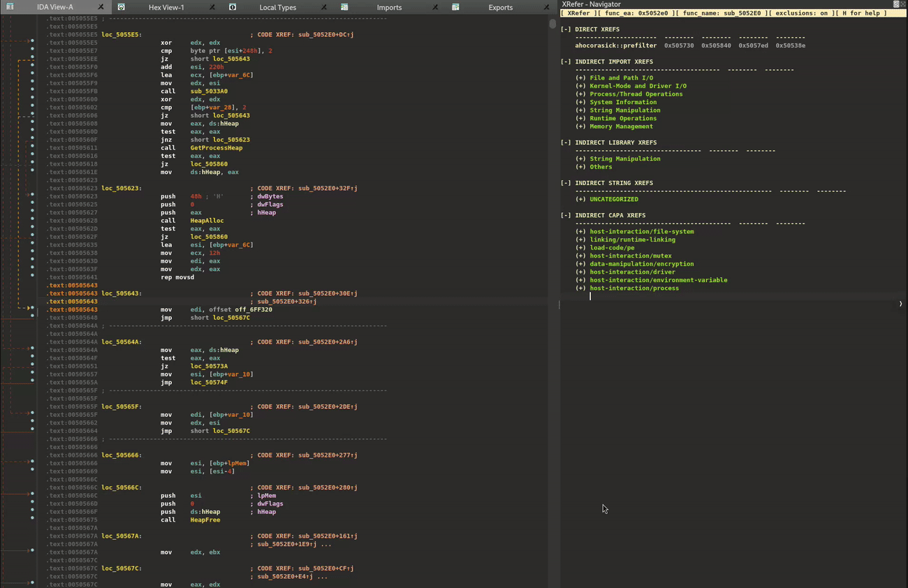Switch to the IDA View-A tab
Image resolution: width=908 pixels, height=588 pixels.
[55, 7]
